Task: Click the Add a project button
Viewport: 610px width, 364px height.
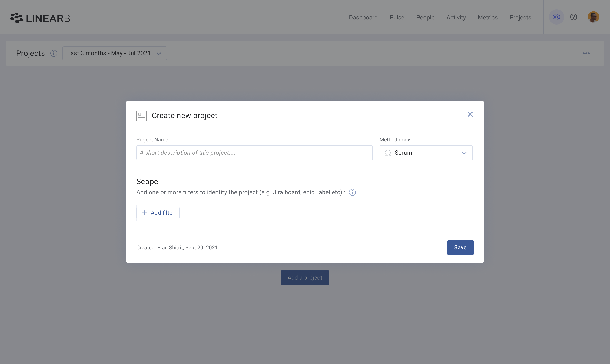Action: [x=305, y=278]
